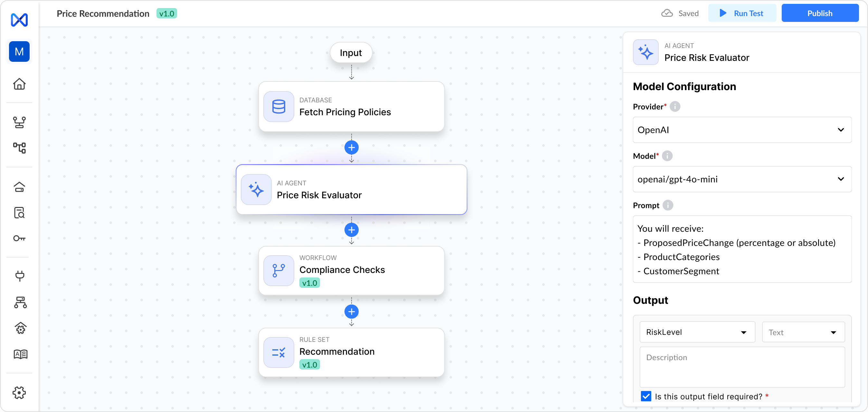Open the openai/gpt-4o-mini model dropdown
The width and height of the screenshot is (868, 412).
click(742, 179)
